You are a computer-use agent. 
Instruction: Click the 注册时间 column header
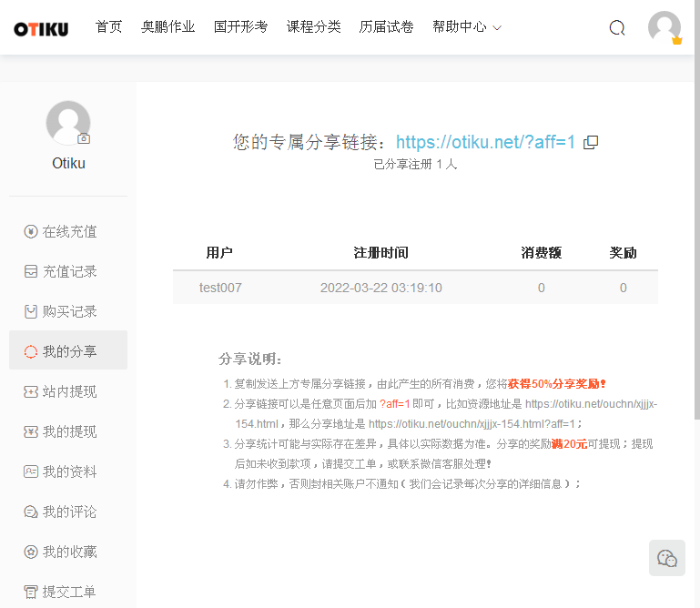pyautogui.click(x=380, y=253)
